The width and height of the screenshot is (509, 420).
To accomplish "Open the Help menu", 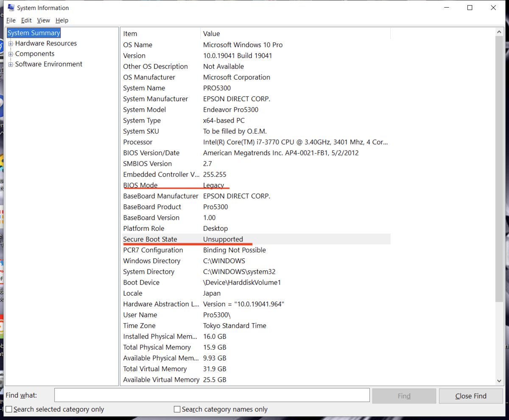I will click(x=62, y=20).
